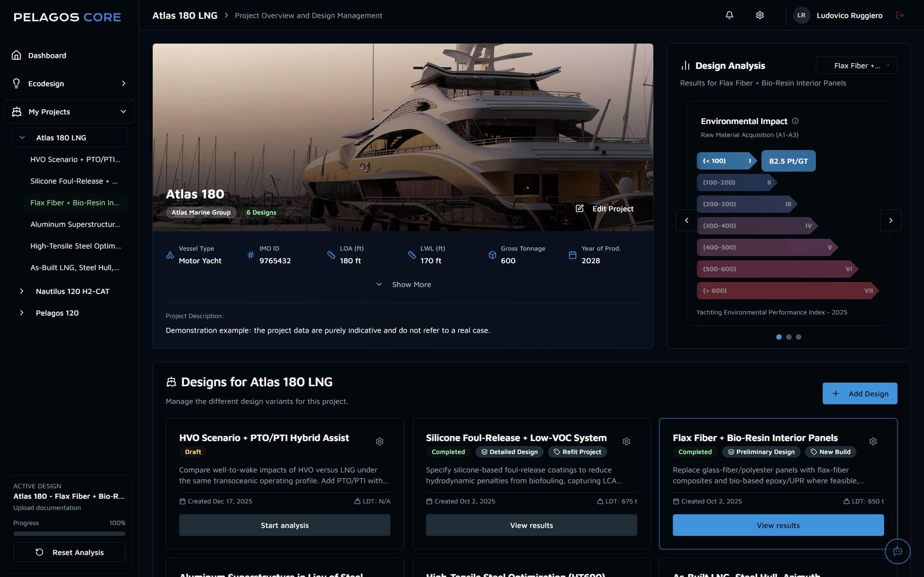This screenshot has width=924, height=577.
Task: Click Start analysis on the HVO Scenario card
Action: 284,525
